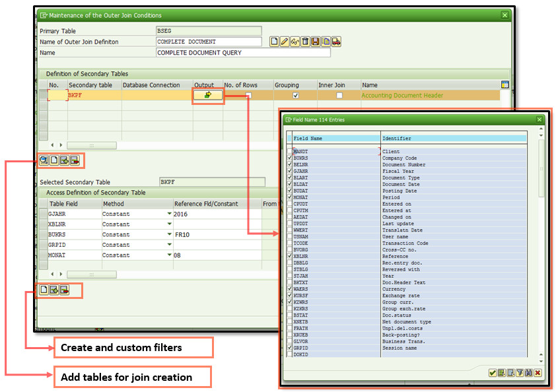This screenshot has width=556, height=392.
Task: Click the Name of Outer Join Definition field
Action: 209,42
